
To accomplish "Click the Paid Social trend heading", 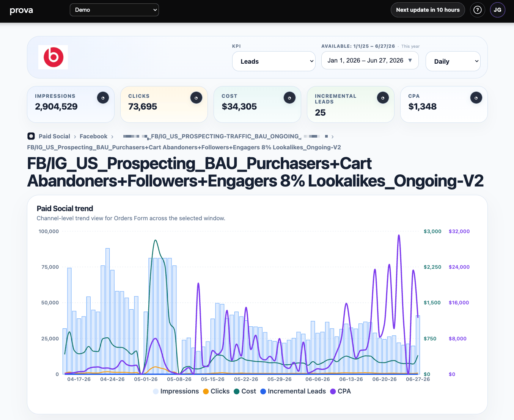I will coord(65,208).
